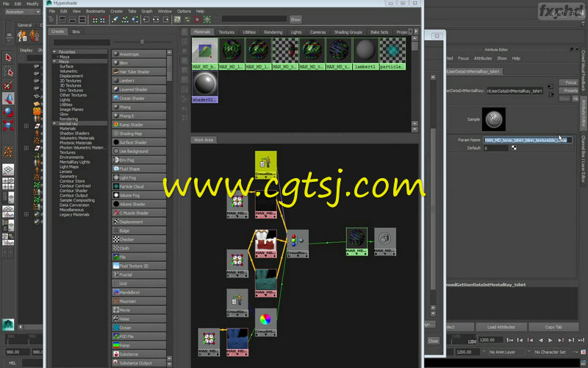The image size is (588, 368).
Task: Select the arrow selection tool in Maya toolbox
Action: (x=8, y=57)
